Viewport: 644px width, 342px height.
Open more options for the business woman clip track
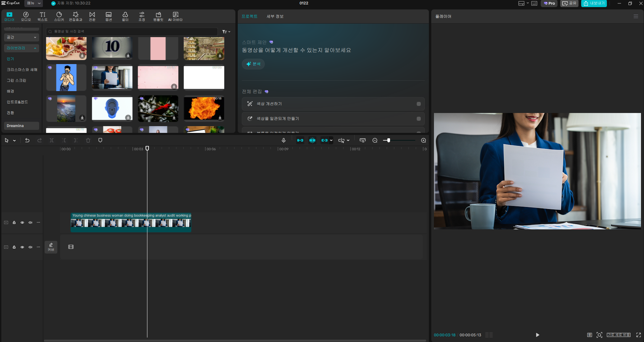click(x=38, y=223)
